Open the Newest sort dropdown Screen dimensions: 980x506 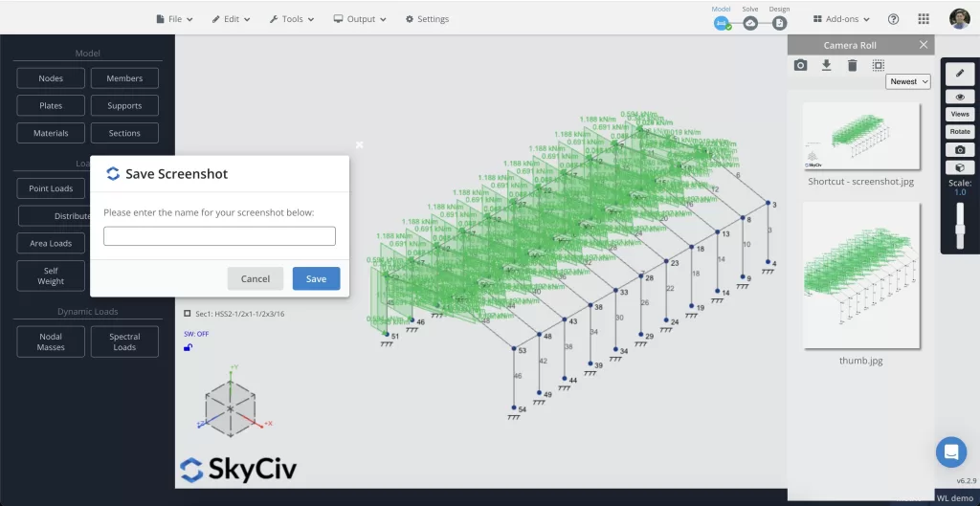click(907, 82)
